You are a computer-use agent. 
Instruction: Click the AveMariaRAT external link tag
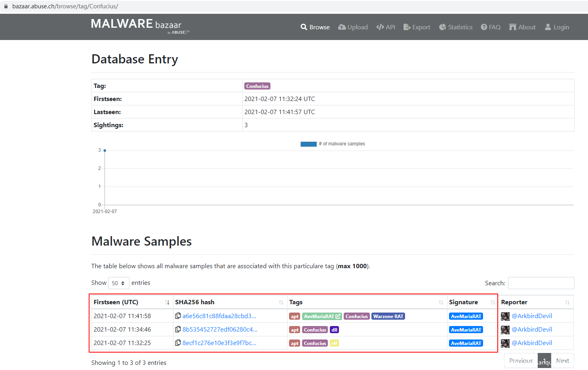point(322,317)
